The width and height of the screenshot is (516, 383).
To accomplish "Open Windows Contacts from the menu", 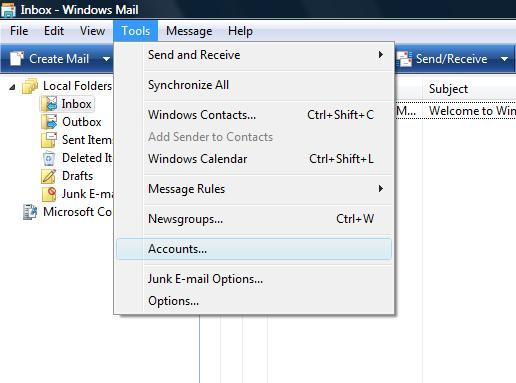I will tap(254, 115).
